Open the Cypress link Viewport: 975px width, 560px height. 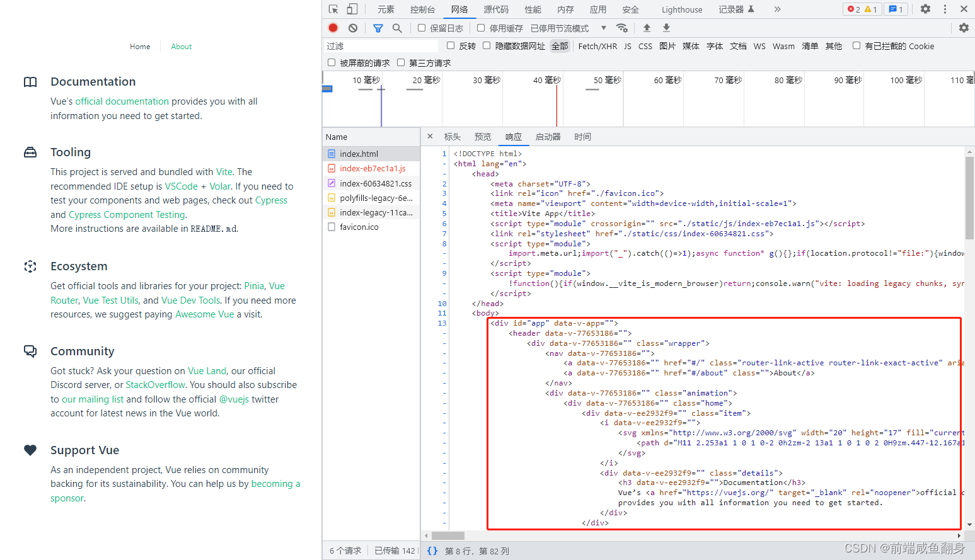pos(271,200)
